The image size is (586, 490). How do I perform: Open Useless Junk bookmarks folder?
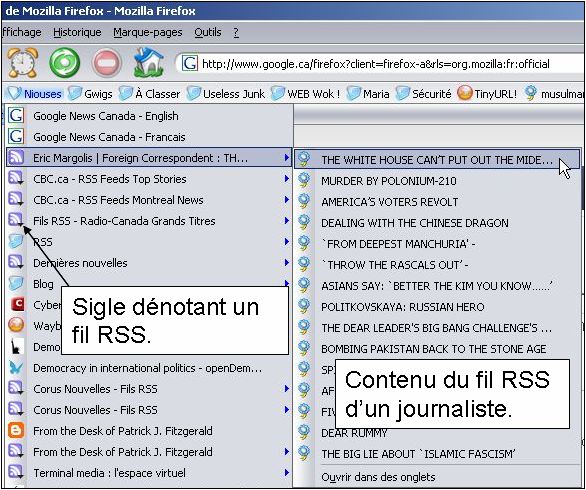pos(226,93)
